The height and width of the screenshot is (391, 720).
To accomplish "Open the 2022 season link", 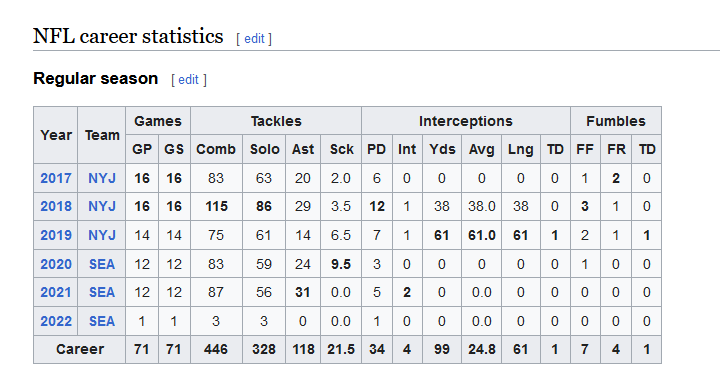I will pos(56,321).
